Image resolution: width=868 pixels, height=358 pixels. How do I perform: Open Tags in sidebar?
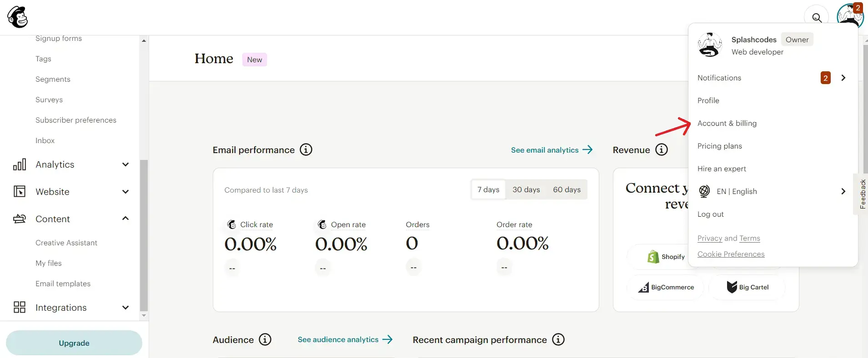coord(43,59)
